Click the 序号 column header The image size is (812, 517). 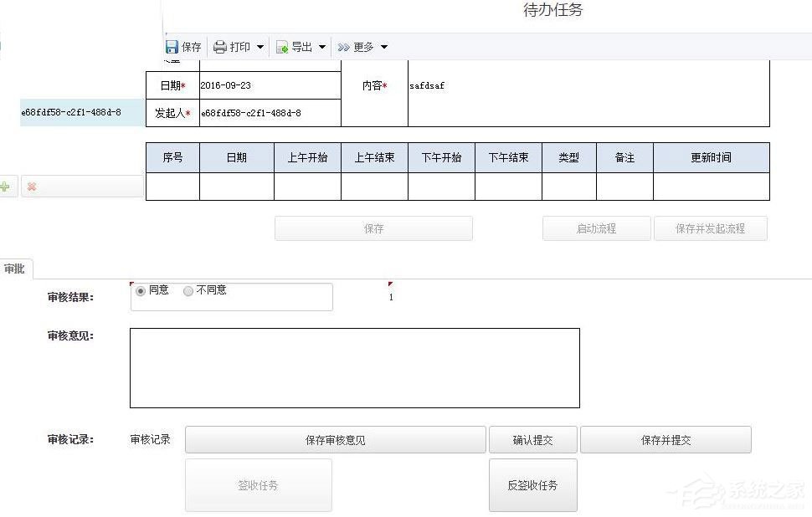click(172, 157)
